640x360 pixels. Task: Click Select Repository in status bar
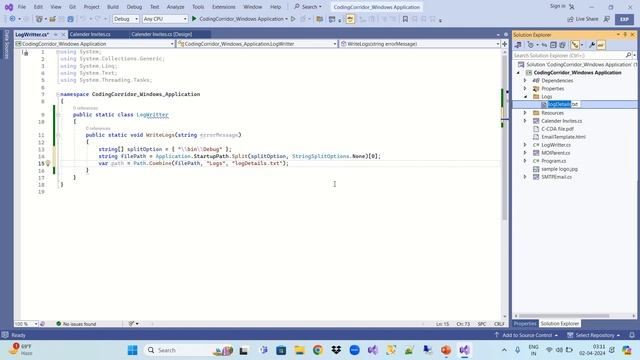(x=594, y=335)
